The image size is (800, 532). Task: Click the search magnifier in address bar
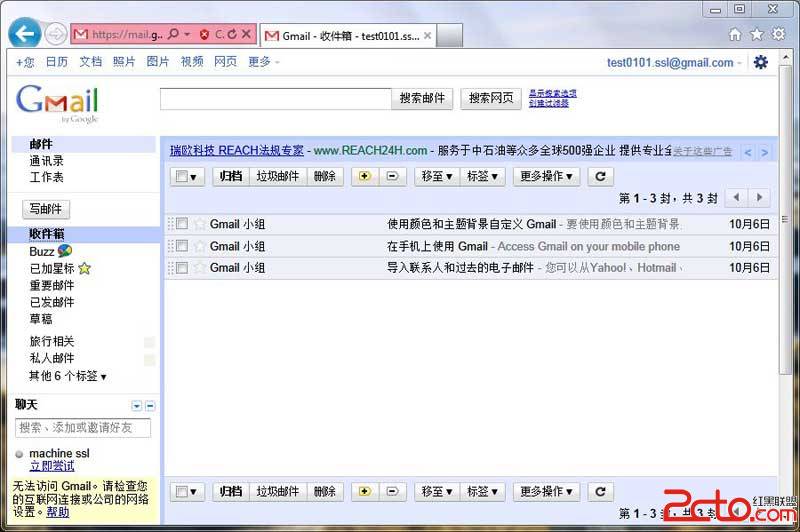point(173,34)
